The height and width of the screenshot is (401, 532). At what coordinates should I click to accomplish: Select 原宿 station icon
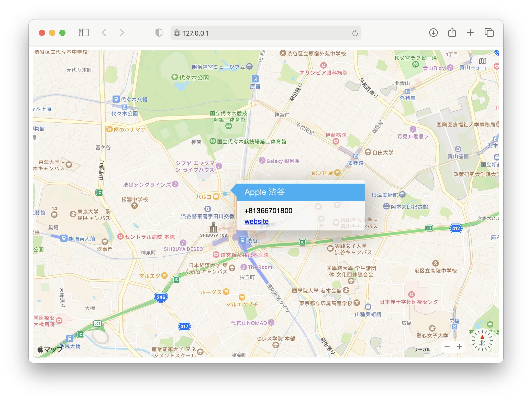(x=255, y=79)
